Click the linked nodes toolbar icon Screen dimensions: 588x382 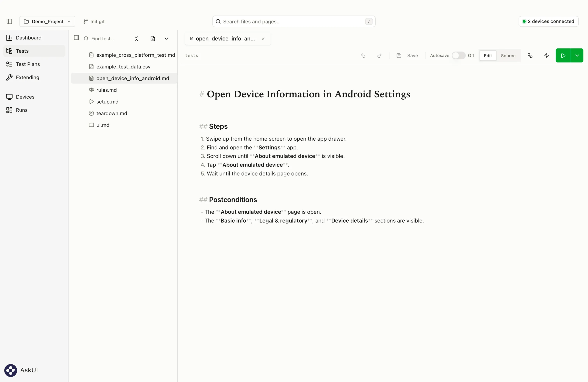tap(530, 56)
